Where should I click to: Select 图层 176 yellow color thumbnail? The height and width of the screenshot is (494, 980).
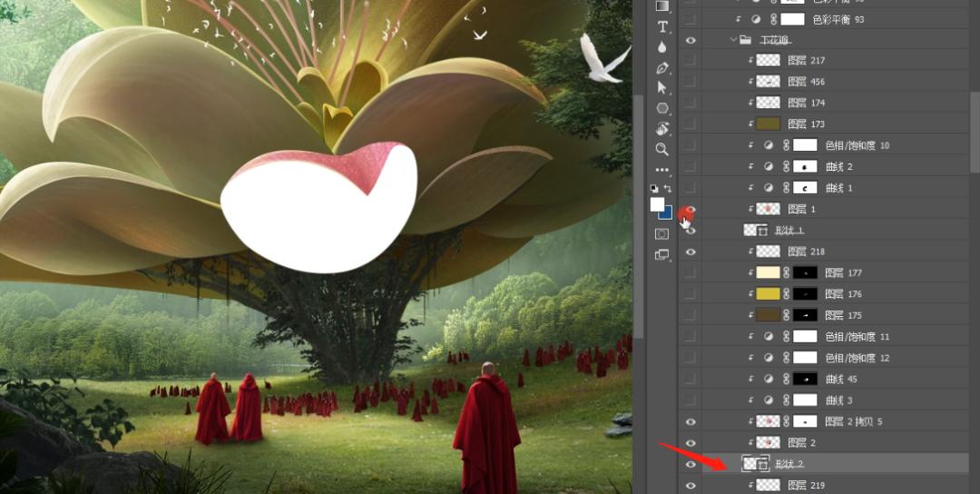[x=769, y=294]
